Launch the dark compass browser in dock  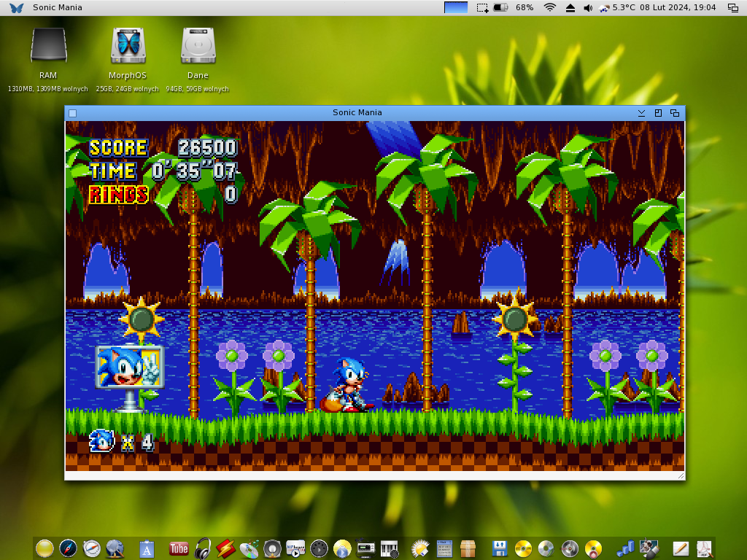(x=68, y=548)
